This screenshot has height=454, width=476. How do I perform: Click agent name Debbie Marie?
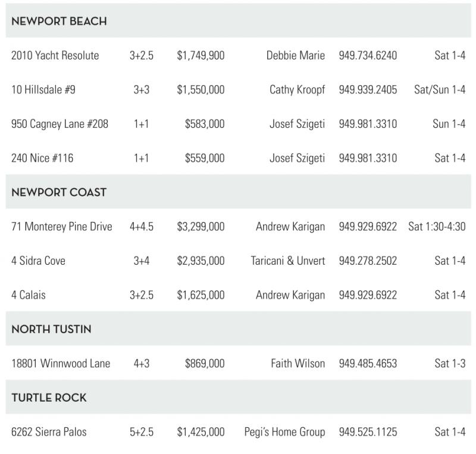[x=296, y=56]
